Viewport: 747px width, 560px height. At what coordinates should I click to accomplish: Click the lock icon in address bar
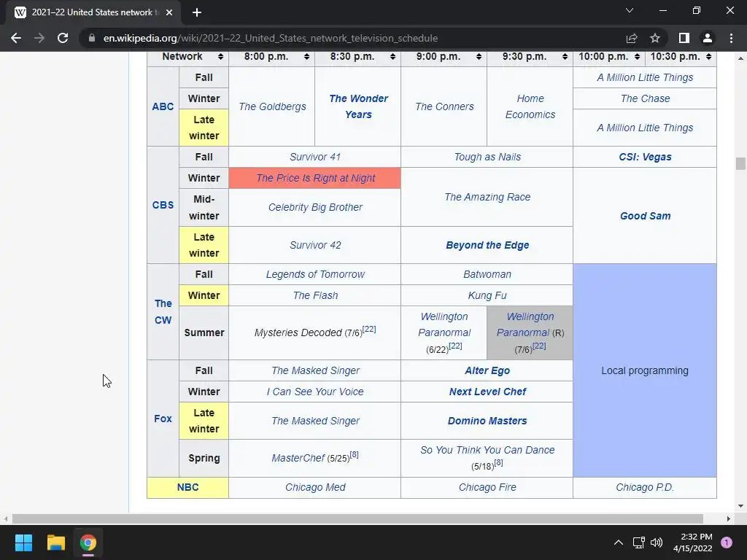click(x=92, y=38)
